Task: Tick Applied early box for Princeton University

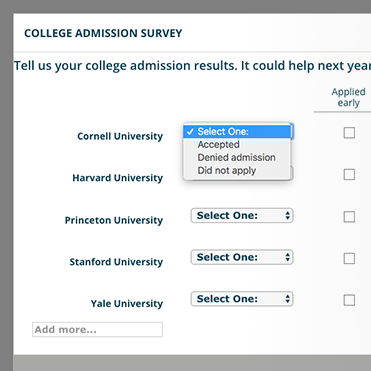Action: pyautogui.click(x=349, y=217)
